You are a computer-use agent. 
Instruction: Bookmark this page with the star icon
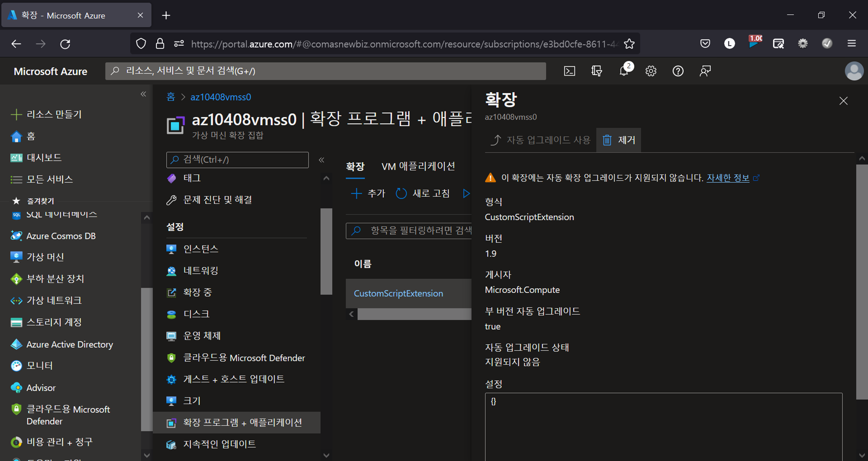[629, 44]
